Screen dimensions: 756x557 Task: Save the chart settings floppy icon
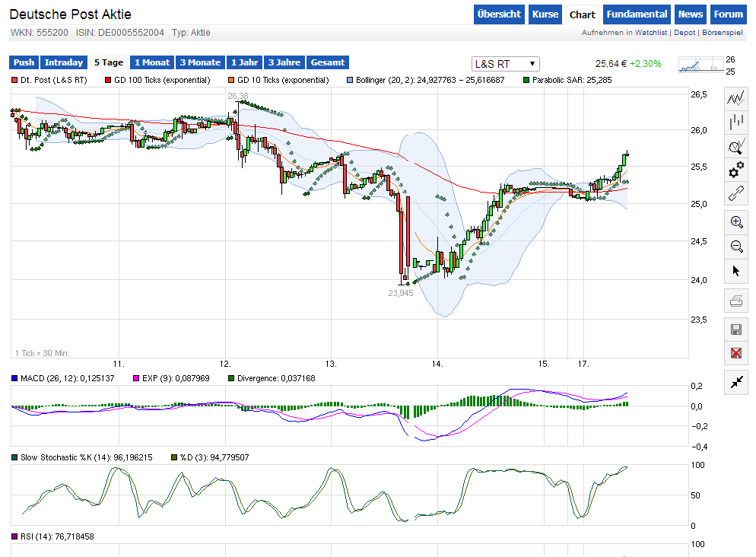point(735,329)
